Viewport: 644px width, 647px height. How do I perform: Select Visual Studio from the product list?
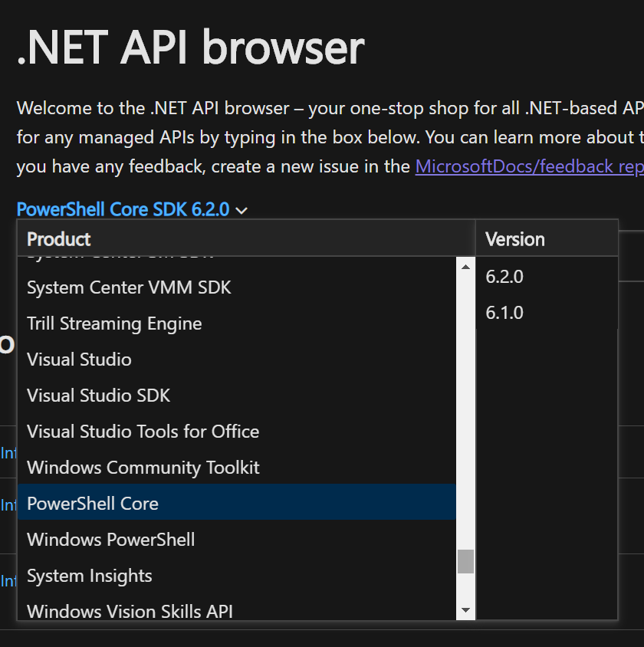78,359
